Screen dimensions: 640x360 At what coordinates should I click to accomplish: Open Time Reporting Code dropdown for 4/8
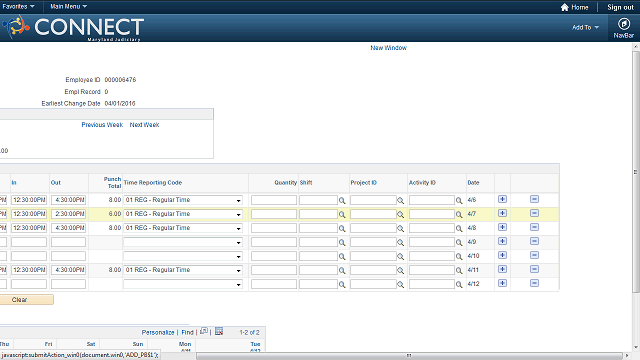[183, 228]
